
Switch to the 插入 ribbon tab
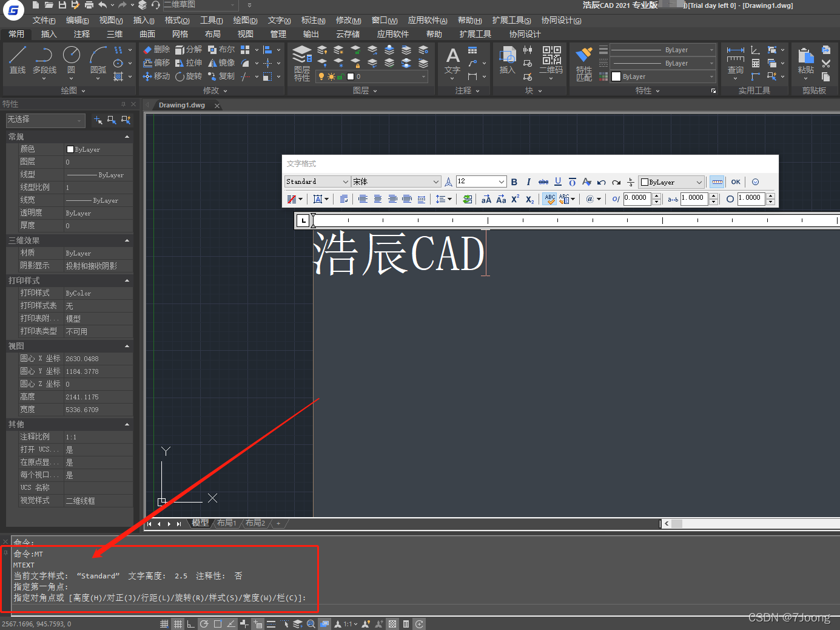[49, 34]
